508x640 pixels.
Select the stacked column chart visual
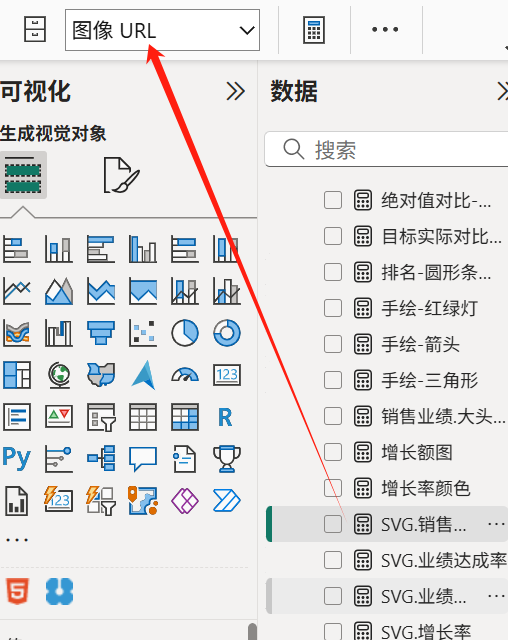(x=59, y=249)
